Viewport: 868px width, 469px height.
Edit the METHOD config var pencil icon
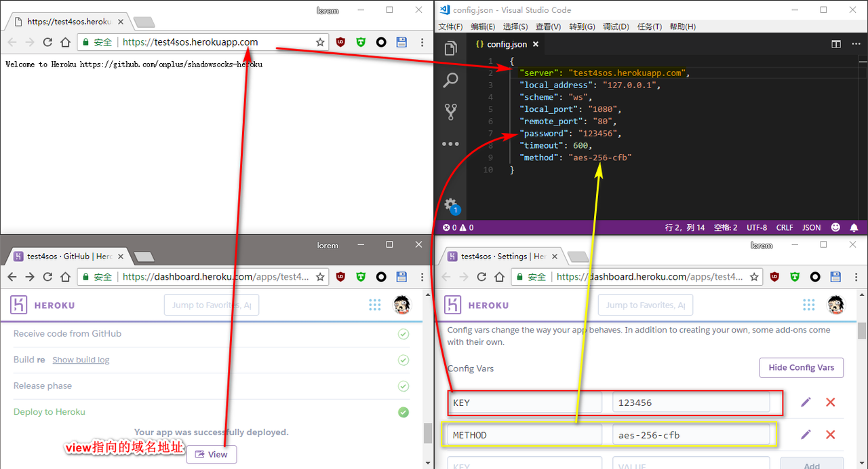806,435
